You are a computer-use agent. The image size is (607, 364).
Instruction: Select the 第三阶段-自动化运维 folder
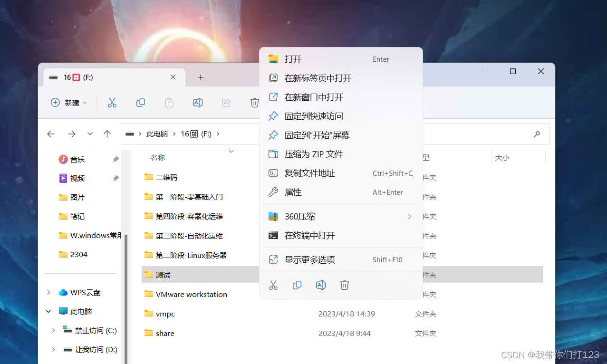click(x=189, y=236)
